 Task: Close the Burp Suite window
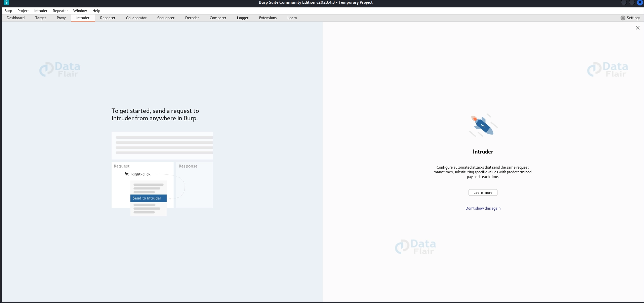(x=640, y=2)
